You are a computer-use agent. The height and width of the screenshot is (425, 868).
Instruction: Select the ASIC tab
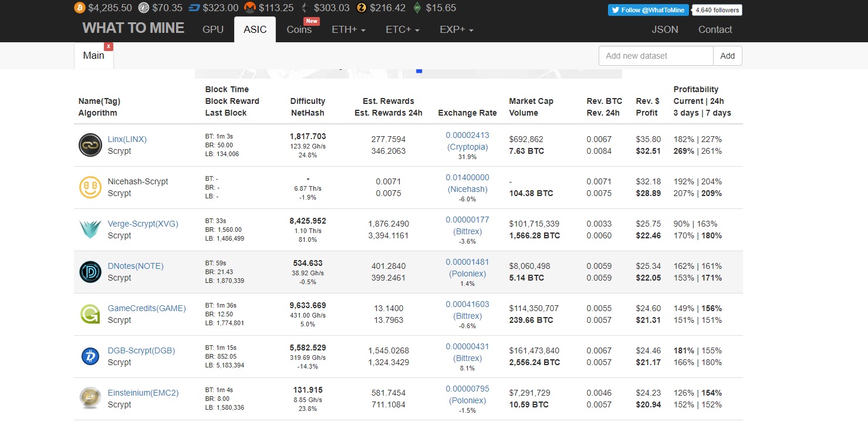(x=255, y=29)
